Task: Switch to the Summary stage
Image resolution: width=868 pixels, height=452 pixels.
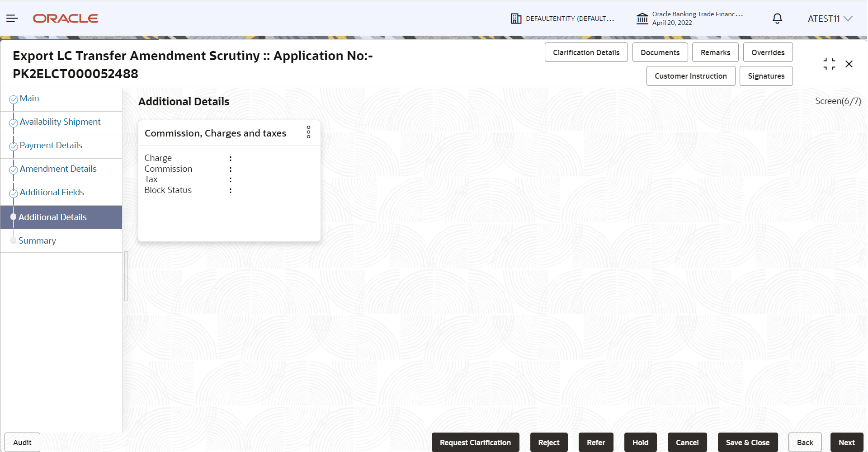Action: [37, 240]
